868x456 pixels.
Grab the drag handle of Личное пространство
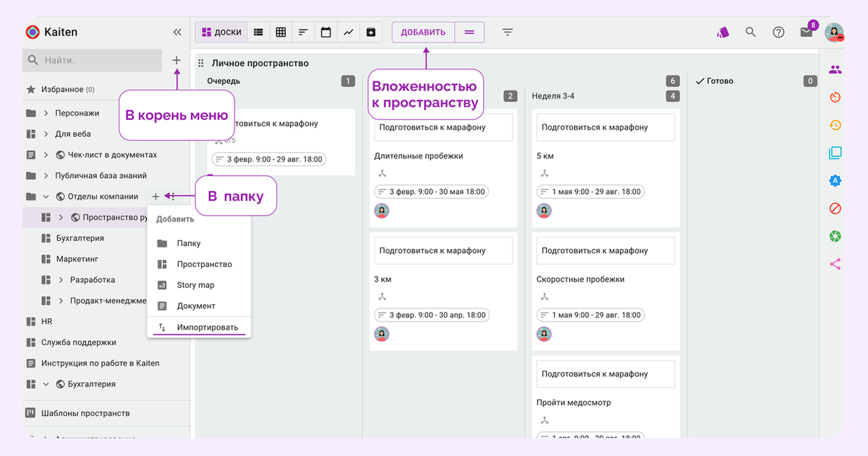click(201, 64)
